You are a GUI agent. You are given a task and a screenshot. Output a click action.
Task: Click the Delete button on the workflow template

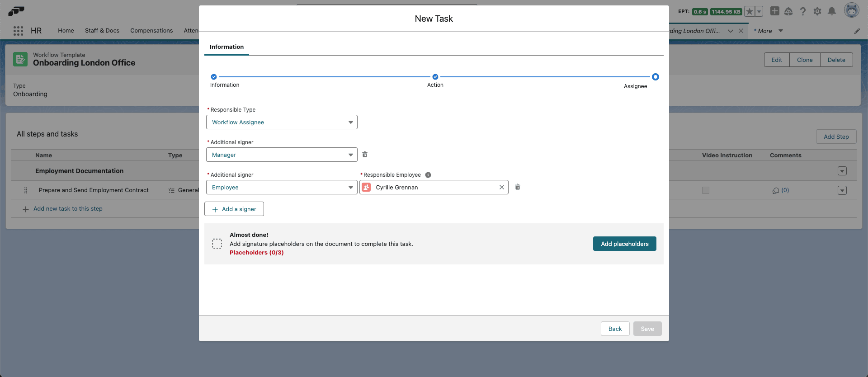(x=836, y=60)
